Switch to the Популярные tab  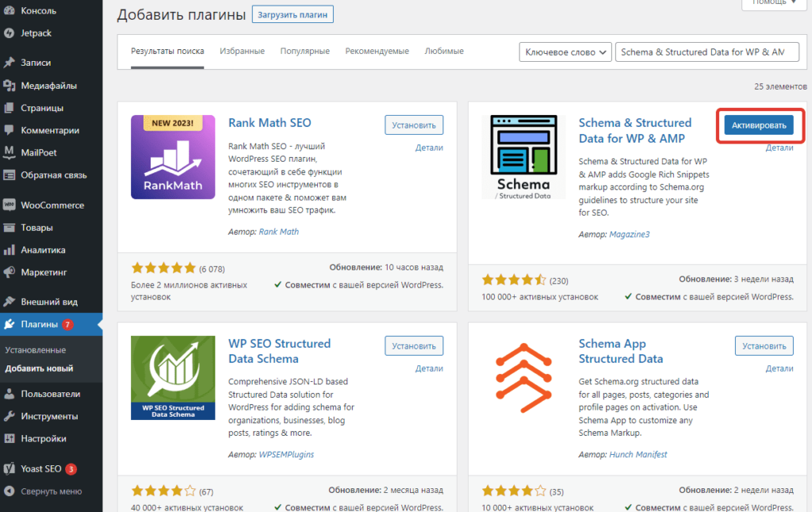pos(305,52)
